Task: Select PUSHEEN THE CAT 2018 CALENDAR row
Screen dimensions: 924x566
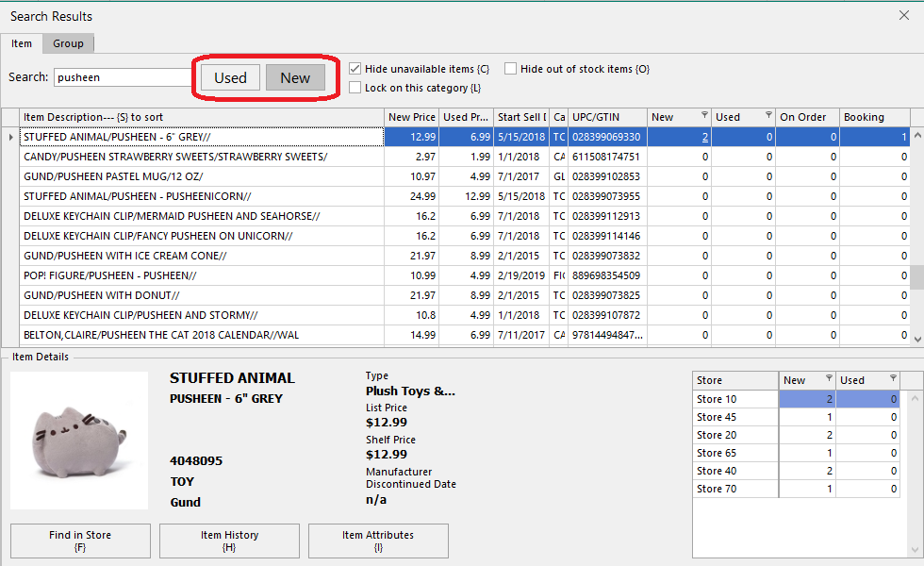Action: coord(465,335)
